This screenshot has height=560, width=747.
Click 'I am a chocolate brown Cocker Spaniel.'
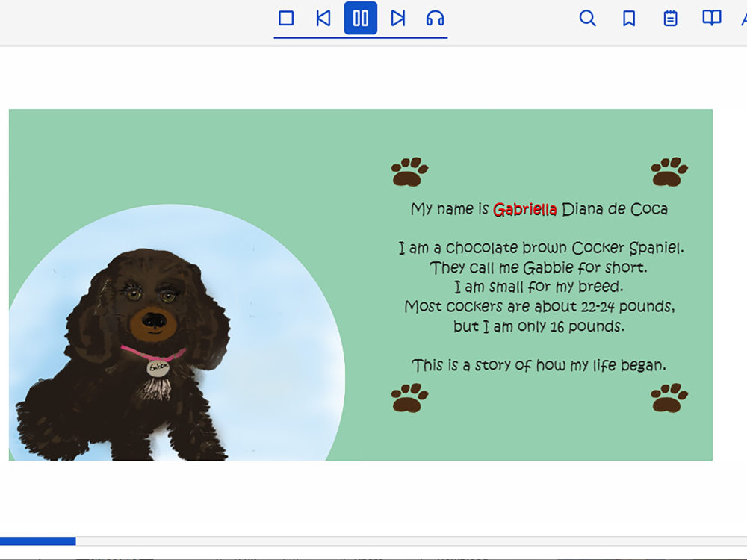click(541, 248)
